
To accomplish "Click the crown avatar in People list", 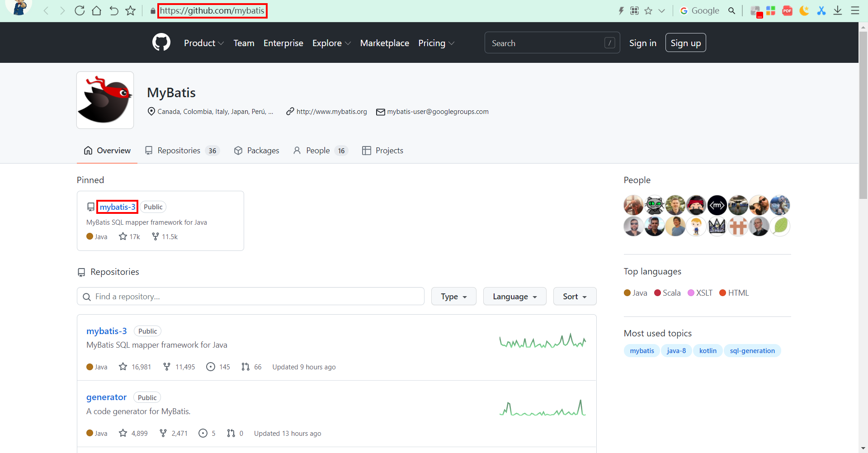I will [717, 226].
